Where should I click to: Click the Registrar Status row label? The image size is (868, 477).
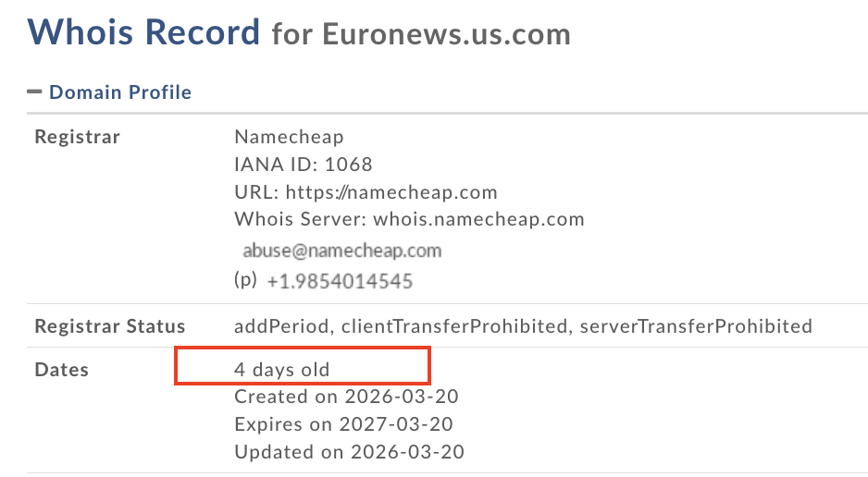click(x=109, y=326)
